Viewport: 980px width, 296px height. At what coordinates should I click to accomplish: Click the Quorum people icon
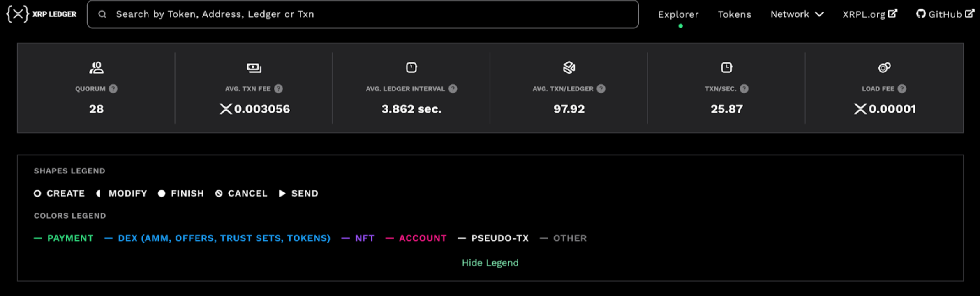[x=96, y=68]
